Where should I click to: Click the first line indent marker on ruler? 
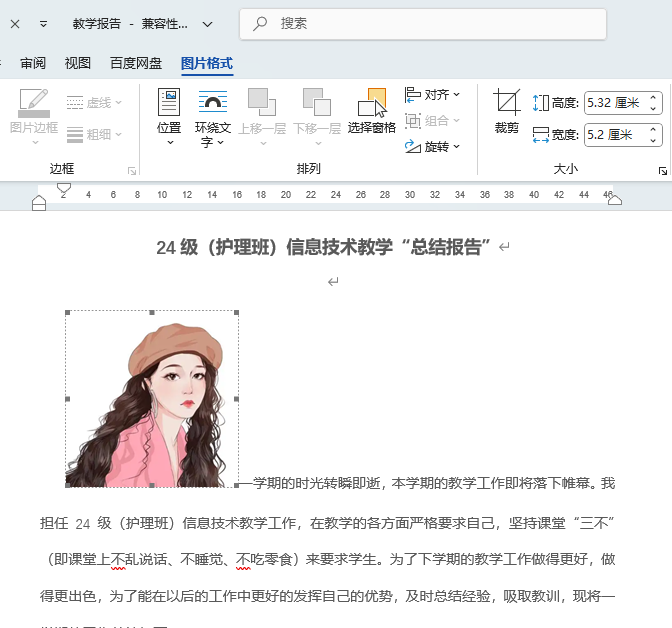pyautogui.click(x=64, y=188)
